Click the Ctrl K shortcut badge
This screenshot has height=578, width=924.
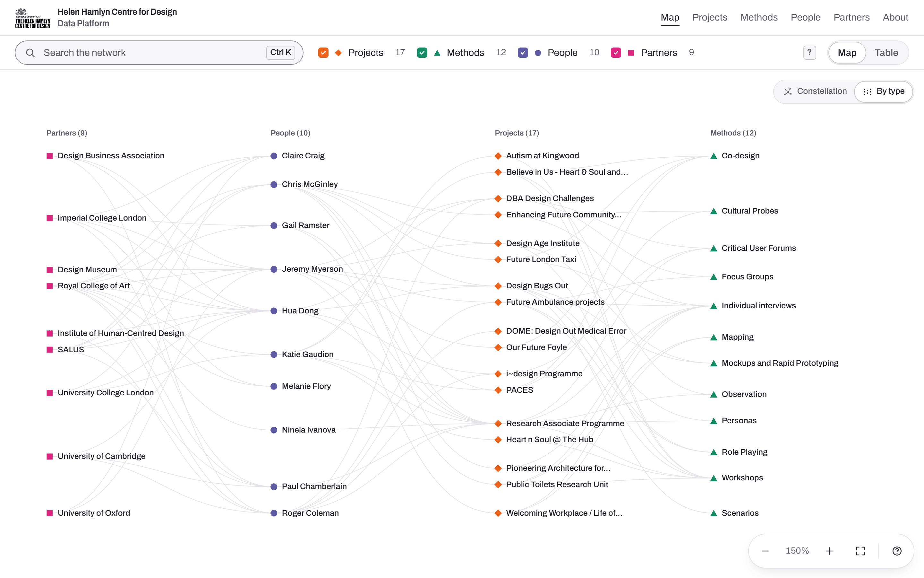(281, 52)
